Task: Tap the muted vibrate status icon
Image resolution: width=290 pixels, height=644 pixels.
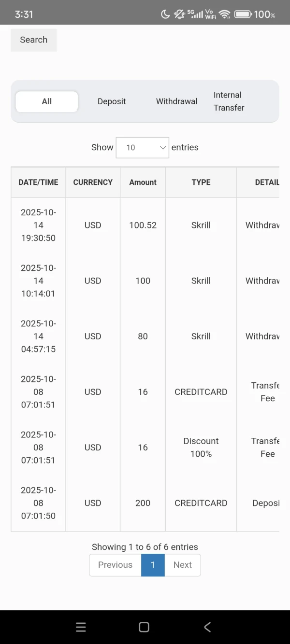Action: [180, 14]
